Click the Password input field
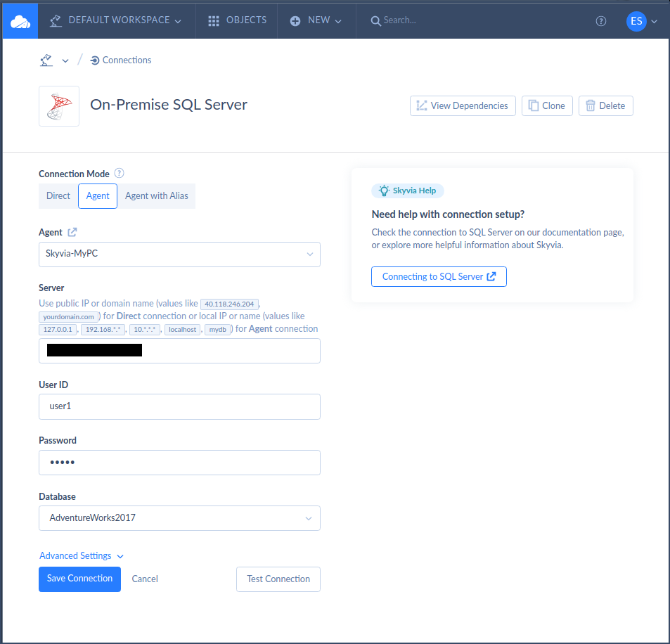The image size is (670, 644). (179, 463)
